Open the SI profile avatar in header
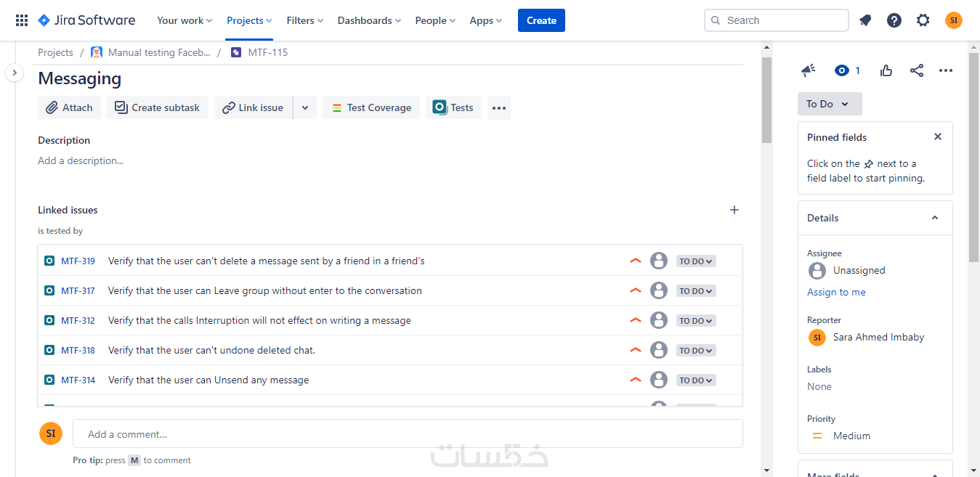This screenshot has height=477, width=980. pos(954,20)
